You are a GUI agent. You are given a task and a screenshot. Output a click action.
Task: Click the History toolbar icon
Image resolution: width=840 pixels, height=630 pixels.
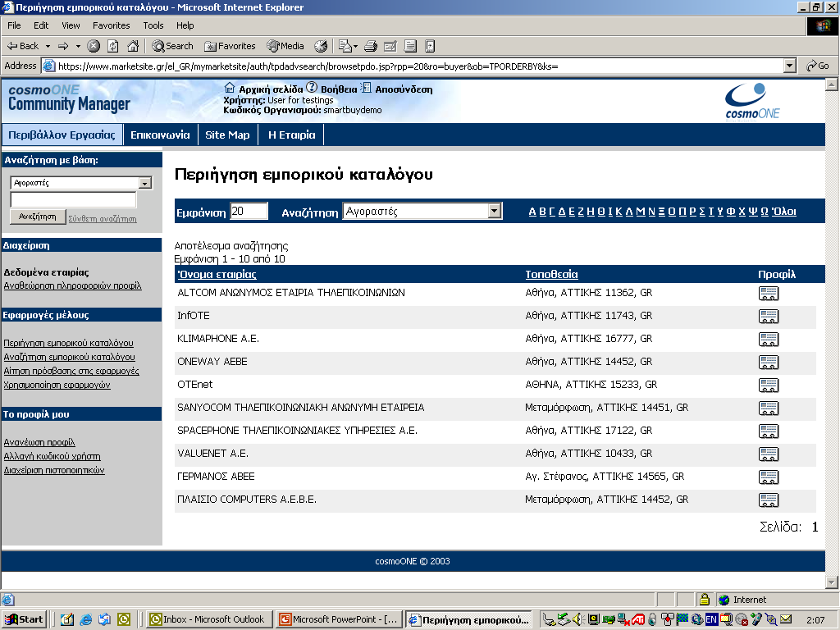click(321, 46)
